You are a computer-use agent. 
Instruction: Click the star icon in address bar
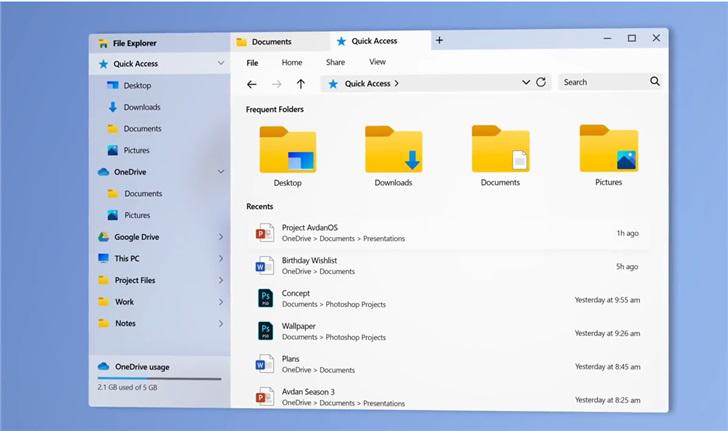pyautogui.click(x=333, y=84)
